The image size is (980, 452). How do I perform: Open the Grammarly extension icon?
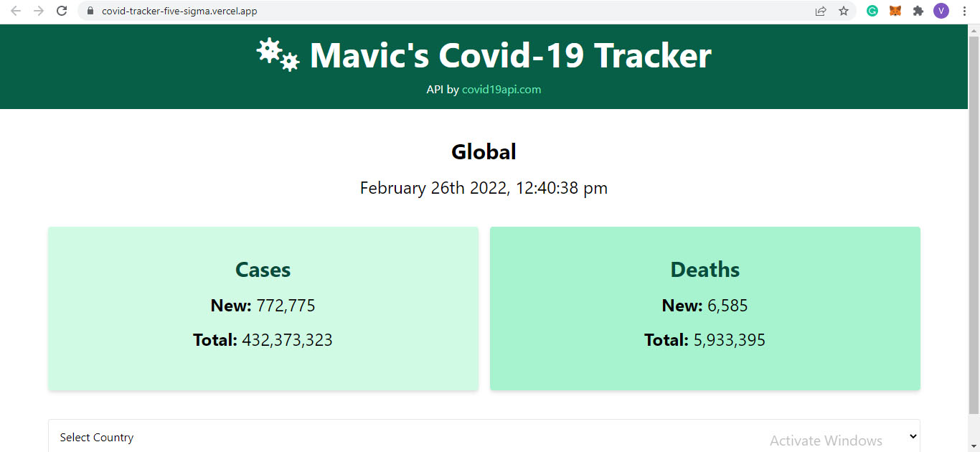[872, 11]
